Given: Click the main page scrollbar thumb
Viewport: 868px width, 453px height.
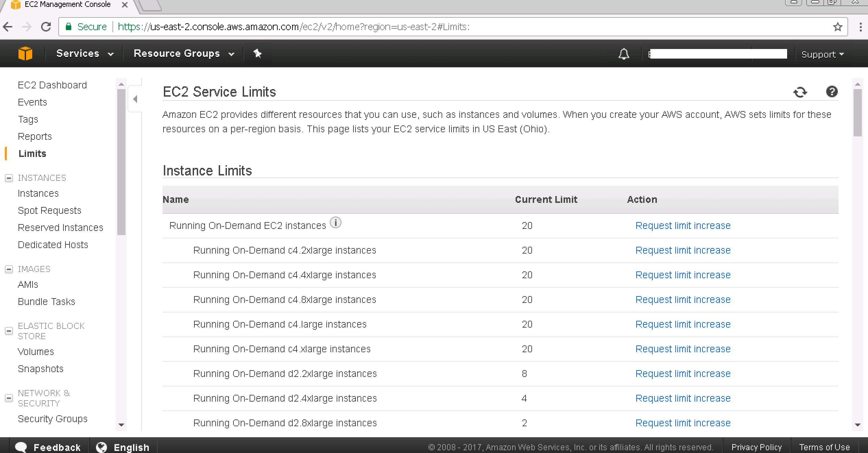Looking at the screenshot, I should click(858, 113).
